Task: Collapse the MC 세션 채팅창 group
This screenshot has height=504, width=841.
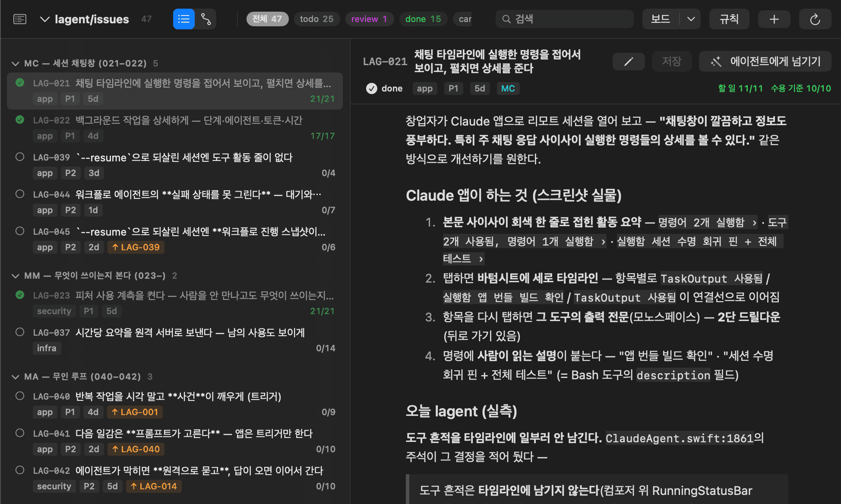Action: pos(16,63)
